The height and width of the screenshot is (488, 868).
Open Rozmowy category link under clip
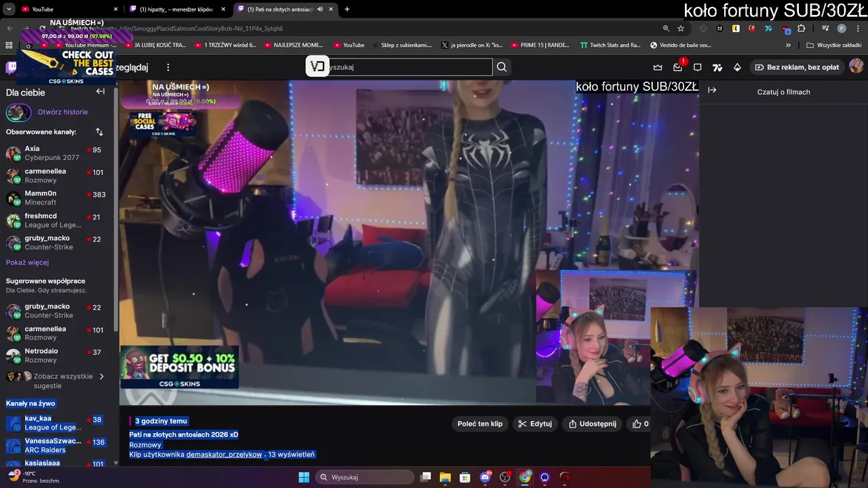145,445
